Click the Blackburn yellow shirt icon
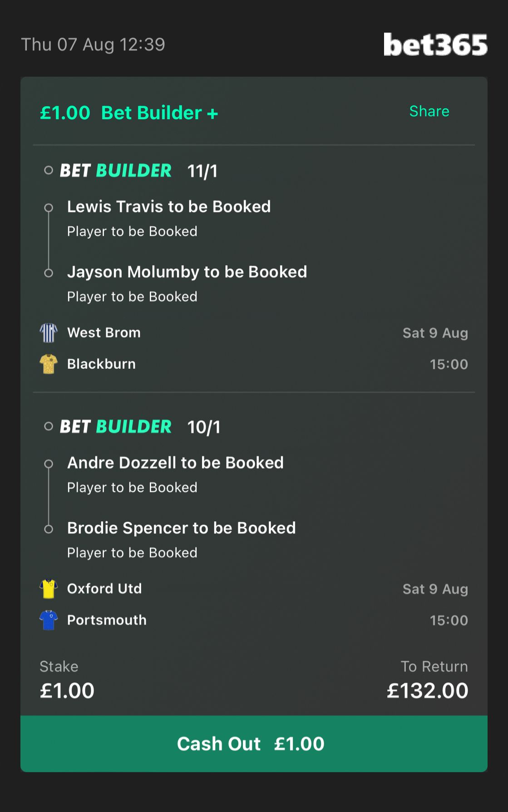 [49, 364]
